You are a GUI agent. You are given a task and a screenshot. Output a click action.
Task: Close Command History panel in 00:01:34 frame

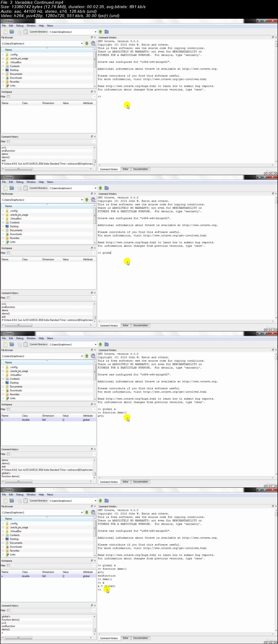[x=95, y=449]
